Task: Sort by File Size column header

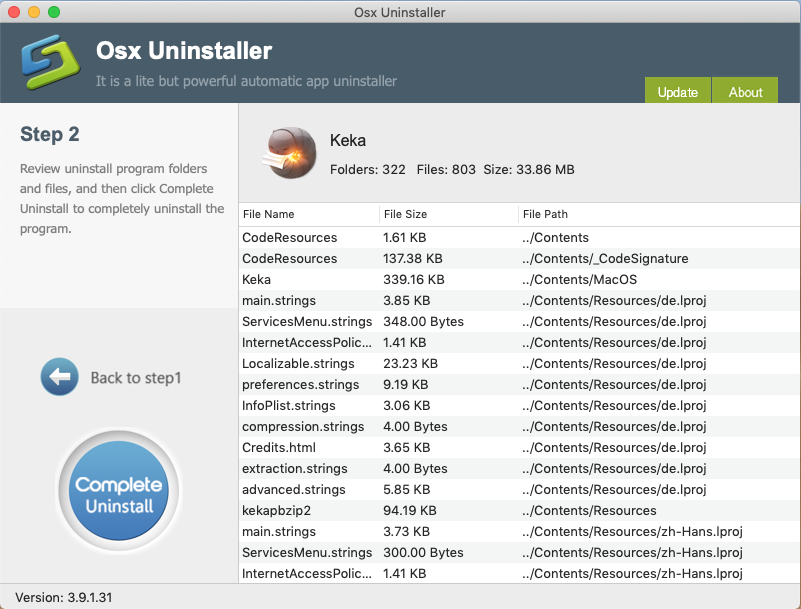Action: [448, 214]
